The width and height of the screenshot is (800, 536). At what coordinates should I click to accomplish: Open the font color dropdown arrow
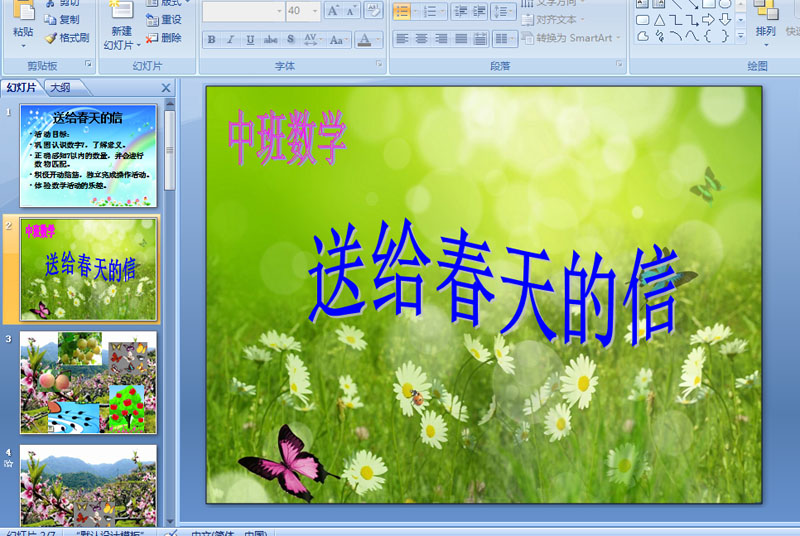tap(378, 39)
